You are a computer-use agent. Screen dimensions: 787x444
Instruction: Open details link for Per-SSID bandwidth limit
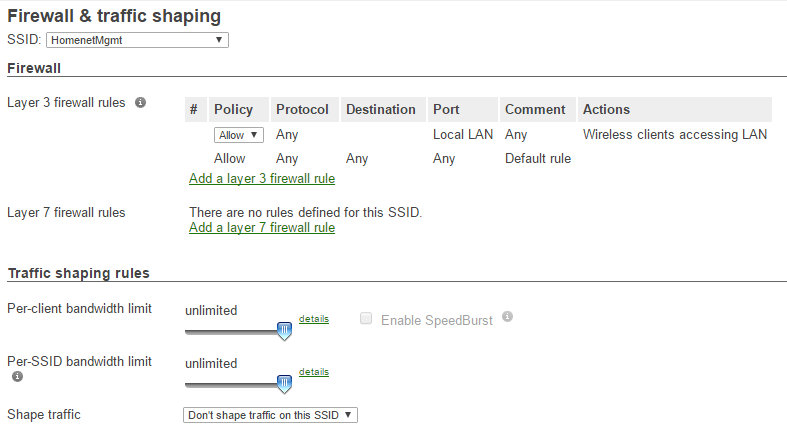tap(313, 372)
